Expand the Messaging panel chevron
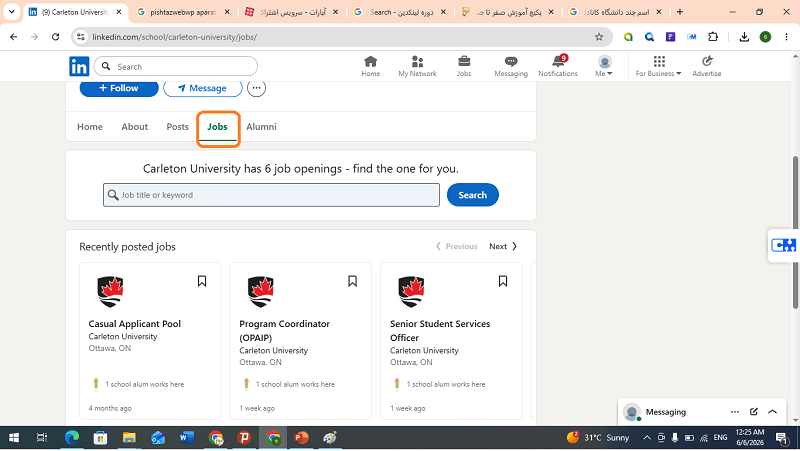This screenshot has height=451, width=800. point(772,412)
